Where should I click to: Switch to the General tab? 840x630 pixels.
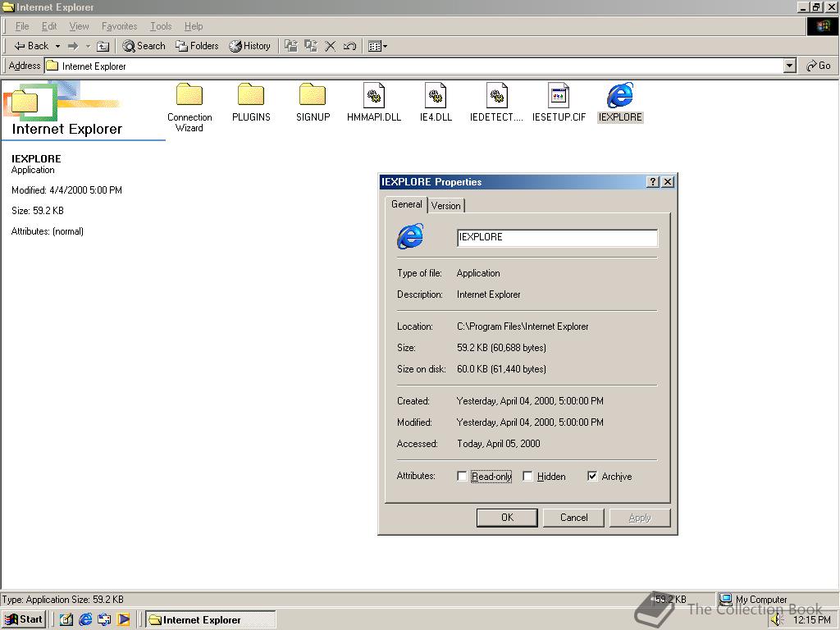406,204
